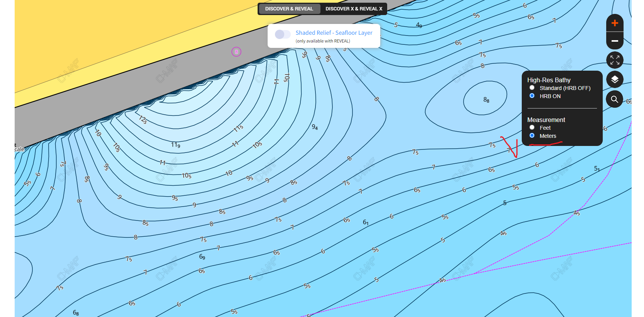The width and height of the screenshot is (644, 317).
Task: Select the HRB ON radio option
Action: click(x=532, y=96)
